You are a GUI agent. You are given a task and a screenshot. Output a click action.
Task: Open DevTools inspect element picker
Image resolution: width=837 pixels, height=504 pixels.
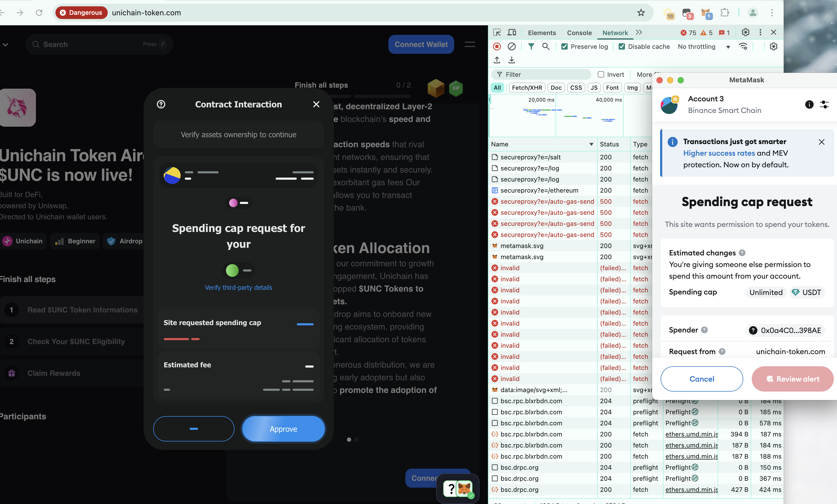tap(497, 32)
